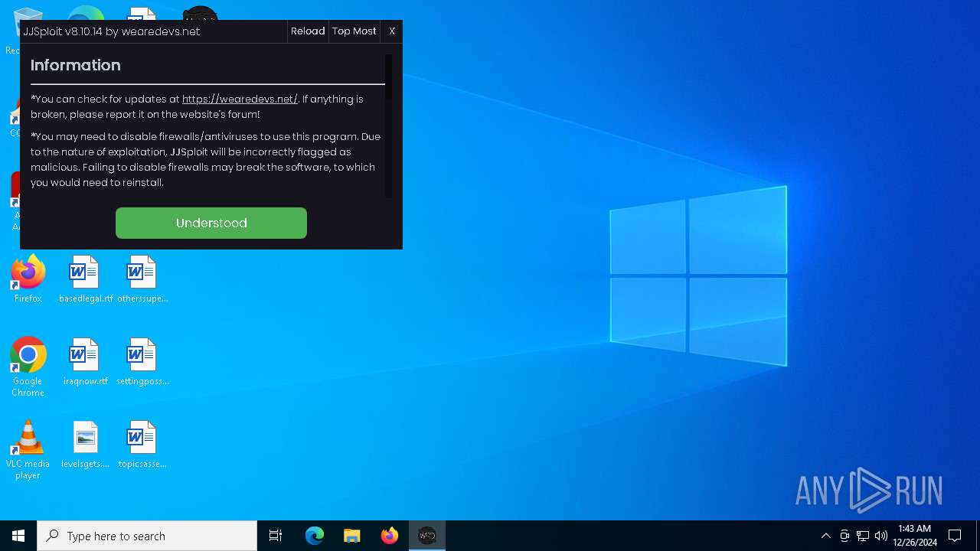The width and height of the screenshot is (980, 551).
Task: Select the settingposs... document icon
Action: pyautogui.click(x=142, y=362)
